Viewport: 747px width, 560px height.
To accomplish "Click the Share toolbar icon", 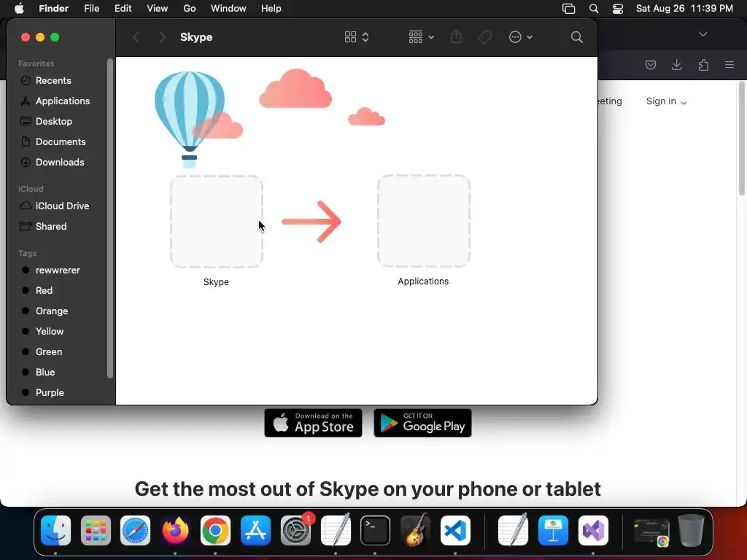I will pyautogui.click(x=456, y=36).
